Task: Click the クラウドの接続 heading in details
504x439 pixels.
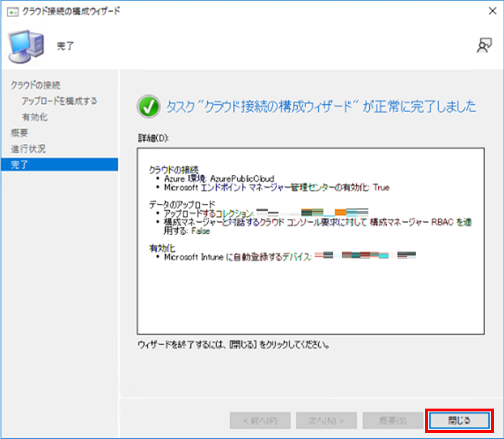Action: (x=174, y=170)
